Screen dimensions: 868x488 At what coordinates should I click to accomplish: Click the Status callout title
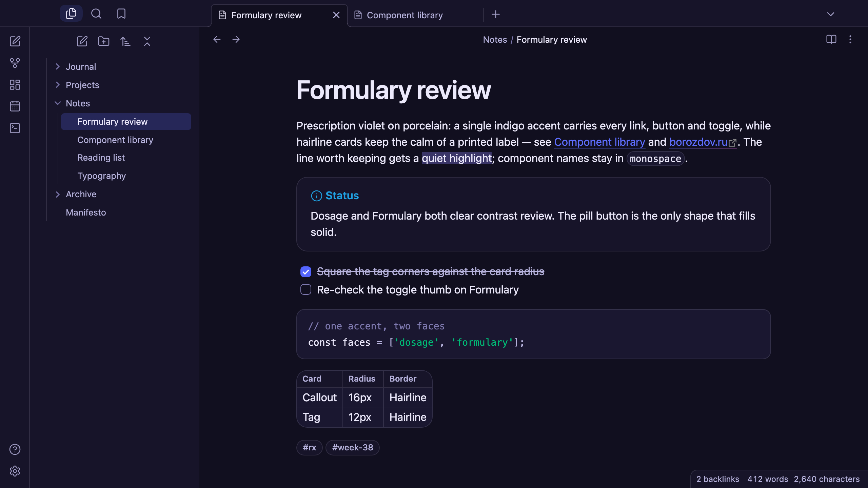click(342, 196)
